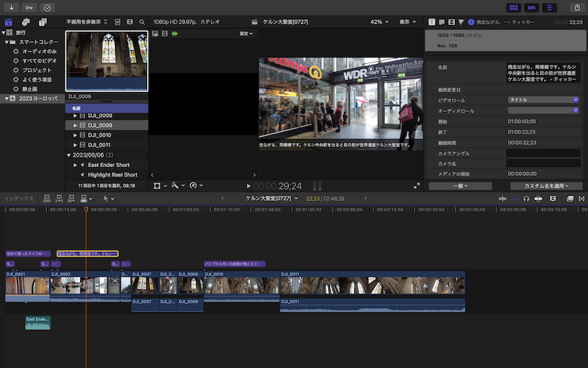
Task: Open the Info inspector via the blue i icon
Action: tap(471, 22)
